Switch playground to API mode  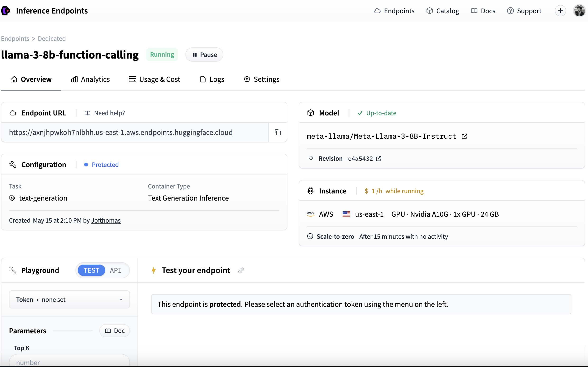115,270
